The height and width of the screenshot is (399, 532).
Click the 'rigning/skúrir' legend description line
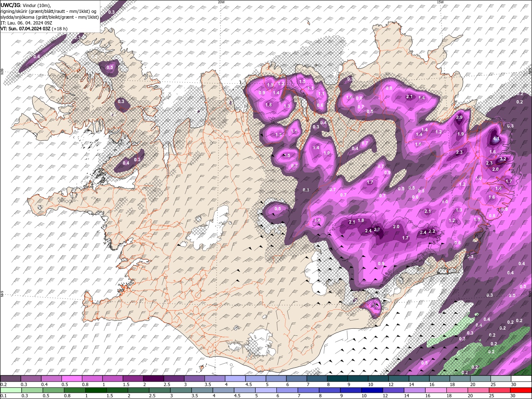click(x=49, y=11)
